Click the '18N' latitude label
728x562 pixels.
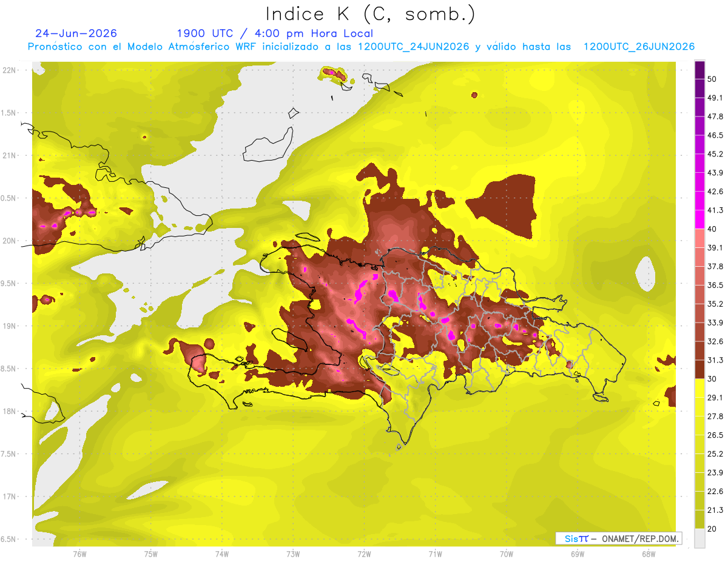click(x=8, y=411)
